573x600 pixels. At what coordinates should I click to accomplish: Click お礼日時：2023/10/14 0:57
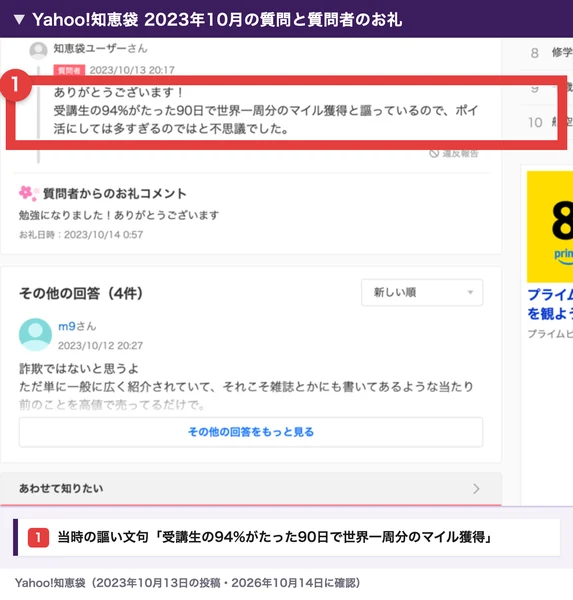click(81, 235)
